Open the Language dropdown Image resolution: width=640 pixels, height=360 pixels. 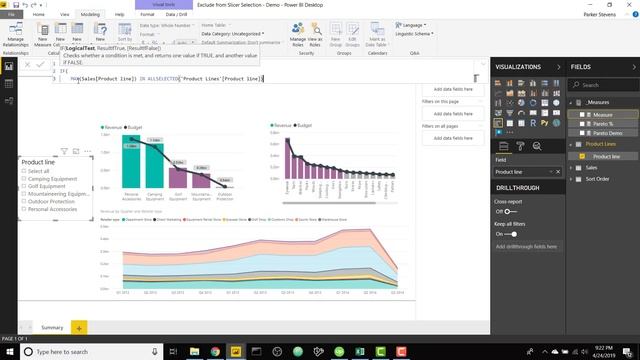[411, 25]
